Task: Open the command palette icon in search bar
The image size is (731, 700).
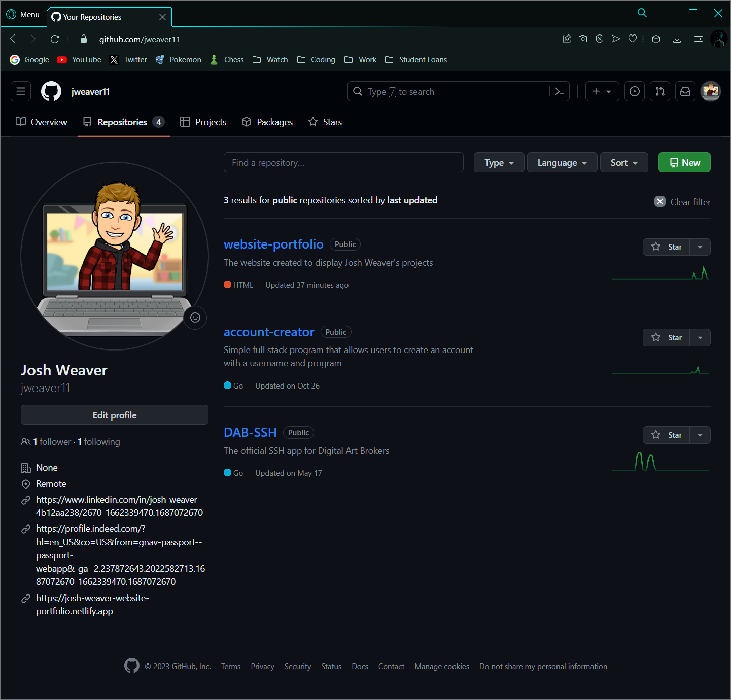Action: (x=560, y=91)
